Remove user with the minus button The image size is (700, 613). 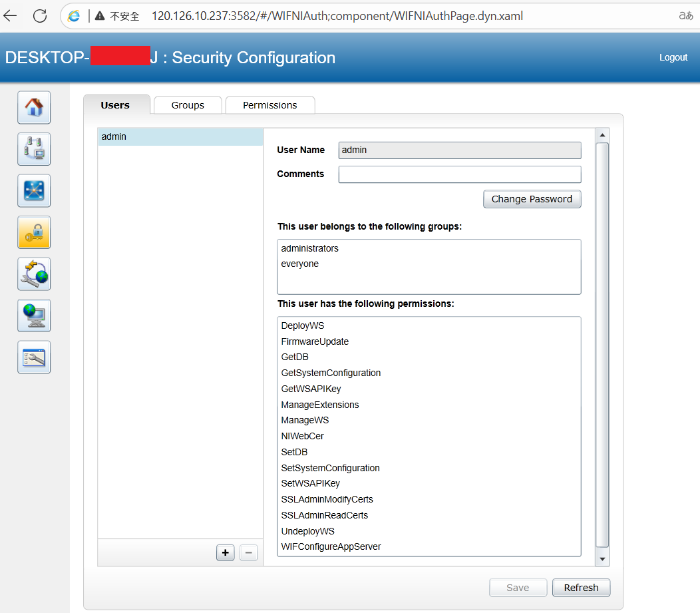(x=249, y=552)
